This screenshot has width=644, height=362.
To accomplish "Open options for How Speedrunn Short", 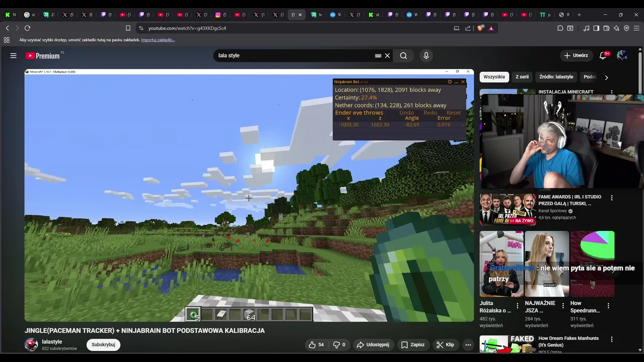I will coord(608,306).
